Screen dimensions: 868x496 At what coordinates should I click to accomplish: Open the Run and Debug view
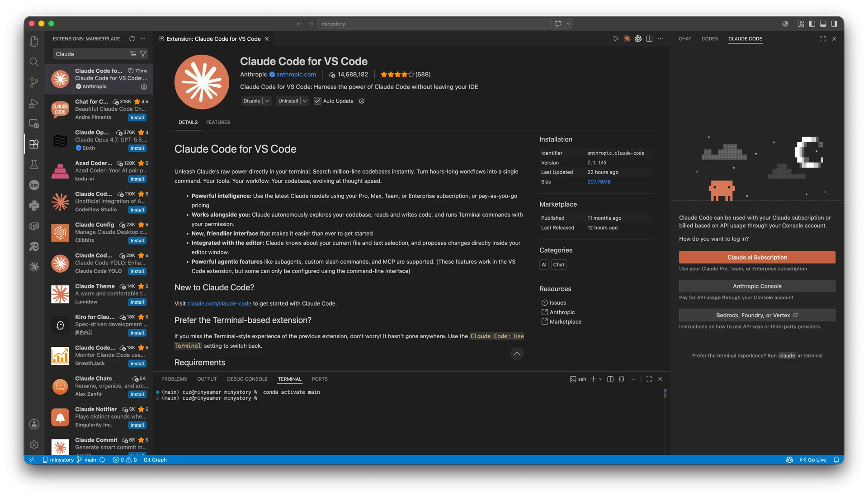click(34, 103)
